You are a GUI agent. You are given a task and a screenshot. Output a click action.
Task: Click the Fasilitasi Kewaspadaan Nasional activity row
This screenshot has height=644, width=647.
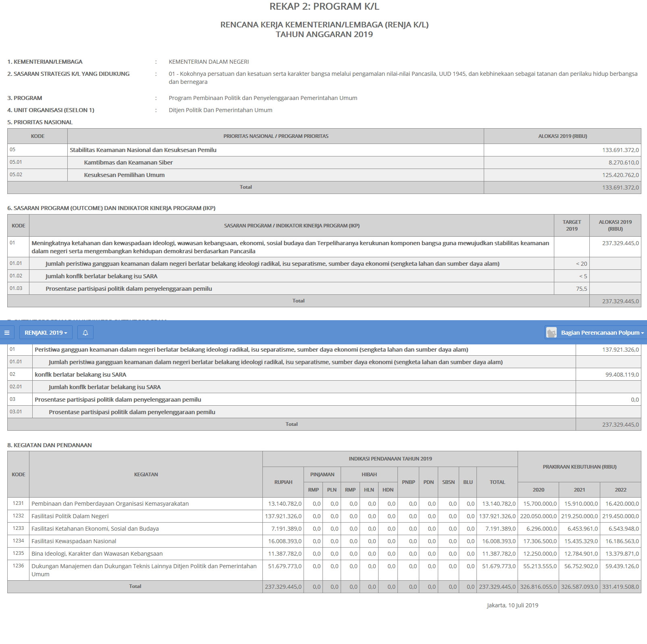pyautogui.click(x=74, y=541)
